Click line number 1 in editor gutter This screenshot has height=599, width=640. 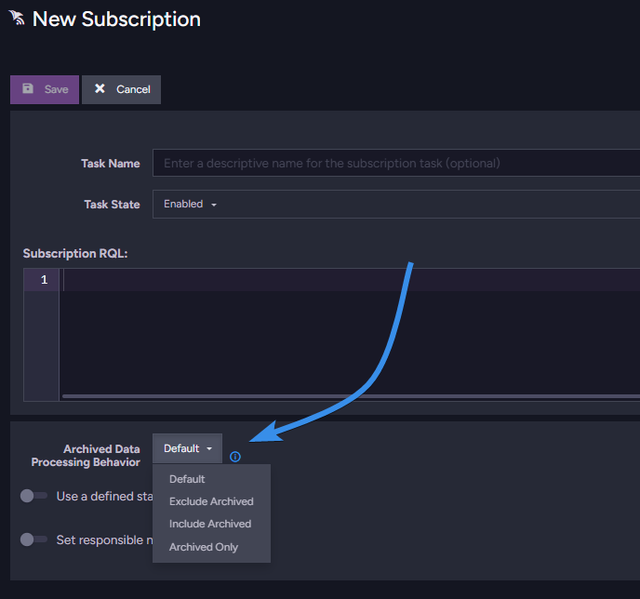43,280
